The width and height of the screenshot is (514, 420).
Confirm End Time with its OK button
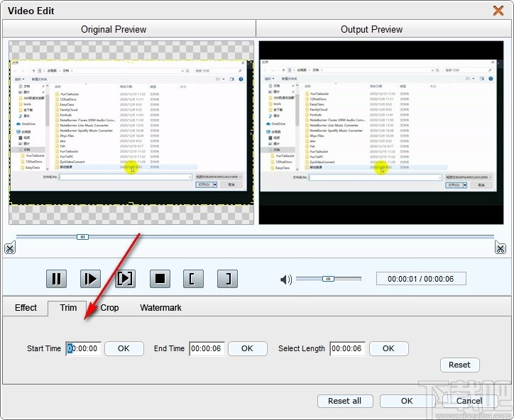(x=248, y=348)
